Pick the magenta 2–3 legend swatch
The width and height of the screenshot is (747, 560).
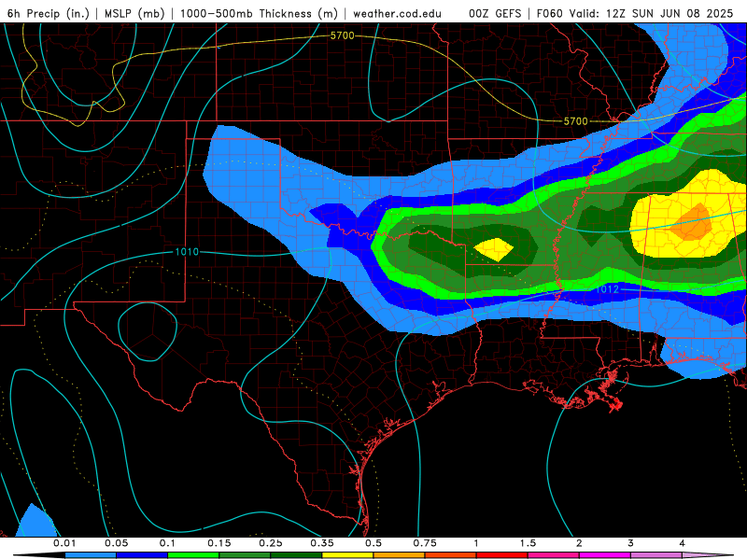click(605, 555)
